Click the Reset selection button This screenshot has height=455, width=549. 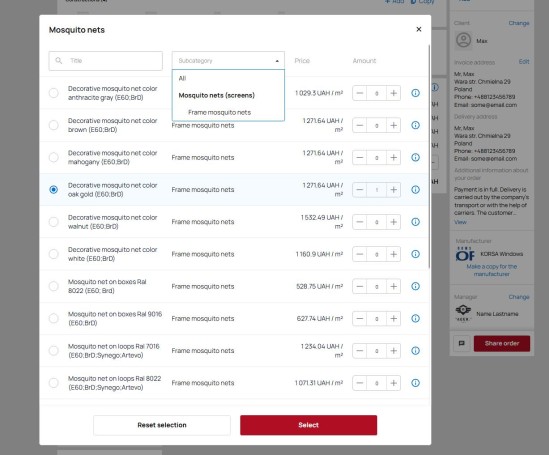click(162, 425)
